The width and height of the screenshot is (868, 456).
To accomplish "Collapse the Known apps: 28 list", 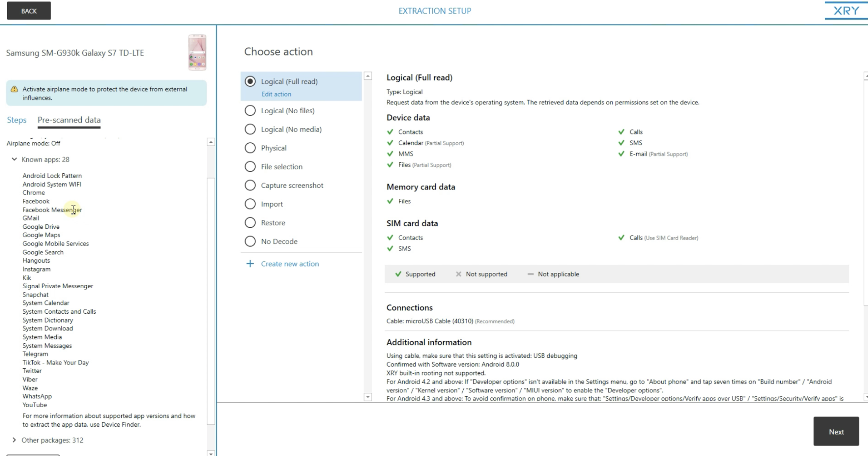I will tap(14, 159).
